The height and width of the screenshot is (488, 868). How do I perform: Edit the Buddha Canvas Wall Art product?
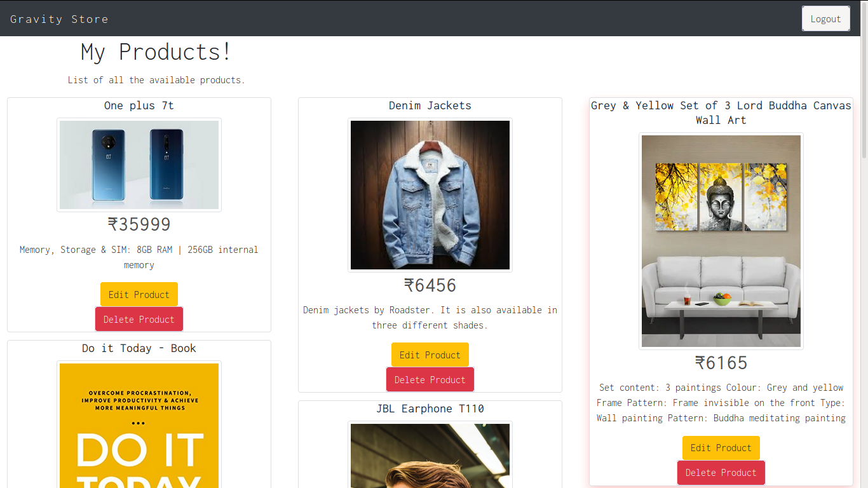point(721,447)
